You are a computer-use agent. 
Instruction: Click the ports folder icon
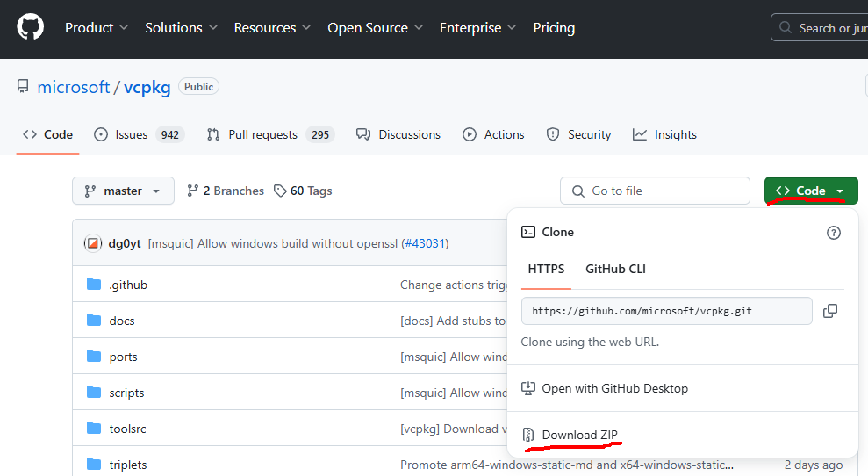point(94,357)
